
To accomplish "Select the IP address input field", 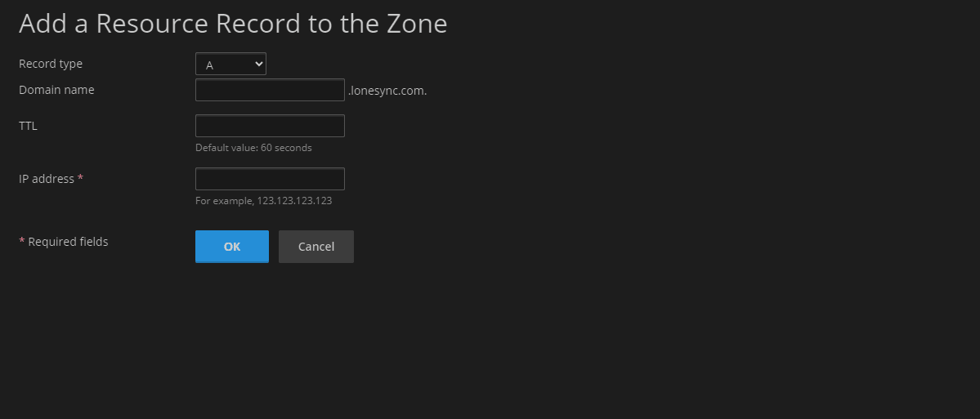I will (270, 179).
